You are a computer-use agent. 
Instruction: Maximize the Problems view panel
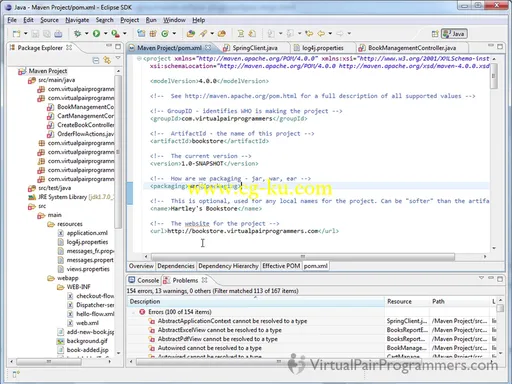500,279
